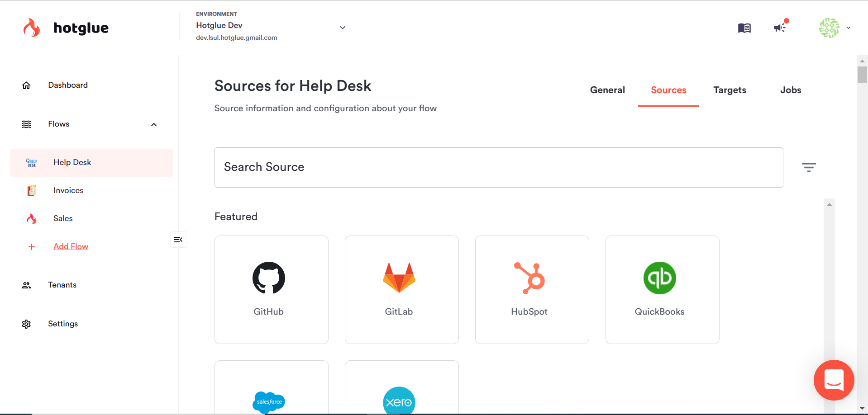Viewport: 868px width, 415px height.
Task: Click the Sales flame icon
Action: pos(32,219)
